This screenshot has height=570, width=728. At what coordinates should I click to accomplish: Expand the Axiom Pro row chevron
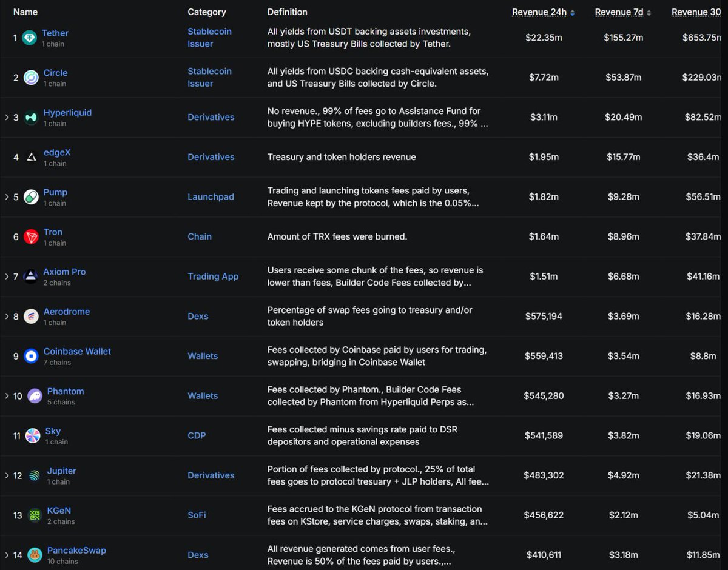pos(7,277)
